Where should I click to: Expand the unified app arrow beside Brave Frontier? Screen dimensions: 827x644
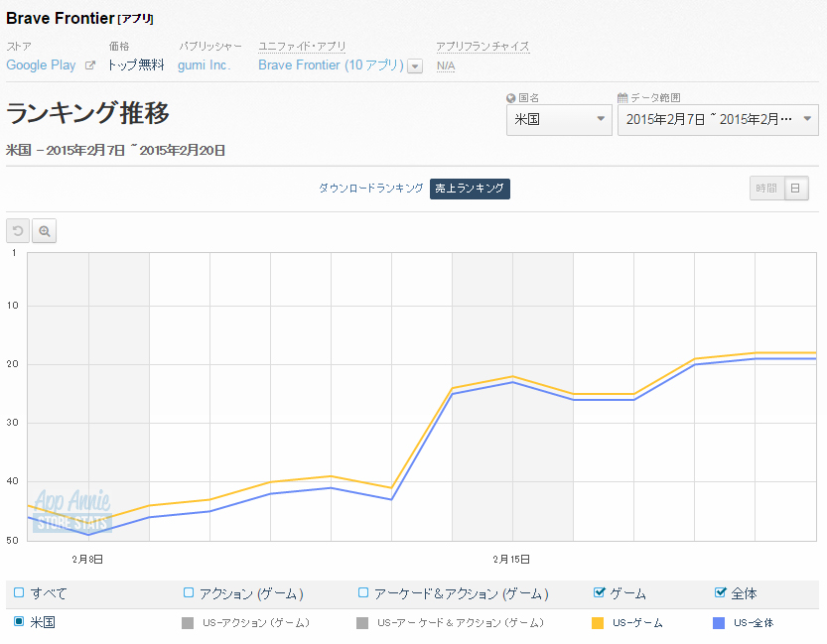click(415, 66)
